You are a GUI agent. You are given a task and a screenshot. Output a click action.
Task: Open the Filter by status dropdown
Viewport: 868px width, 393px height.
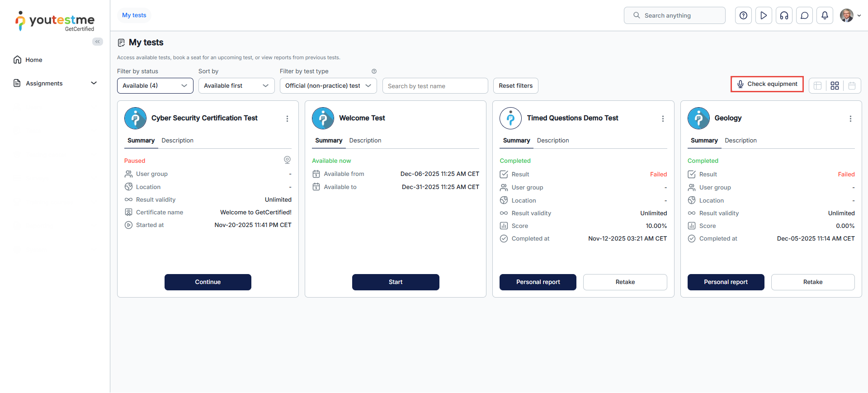pos(155,85)
